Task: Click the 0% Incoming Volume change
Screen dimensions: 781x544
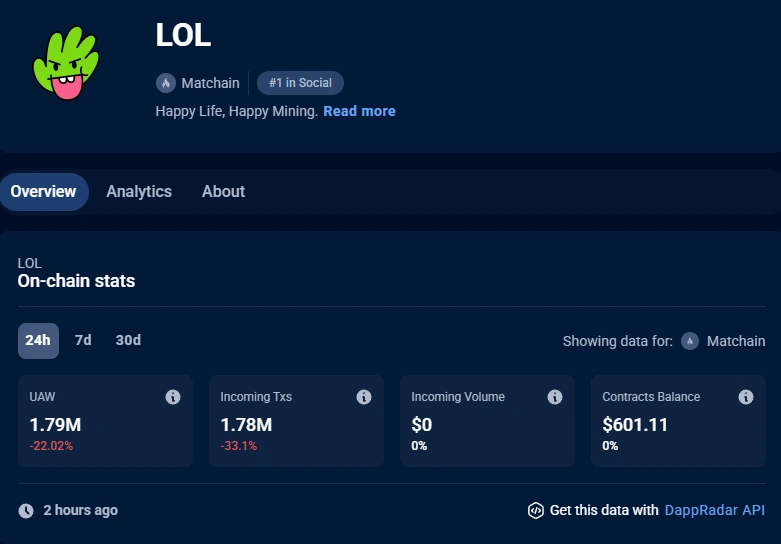Action: [419, 446]
